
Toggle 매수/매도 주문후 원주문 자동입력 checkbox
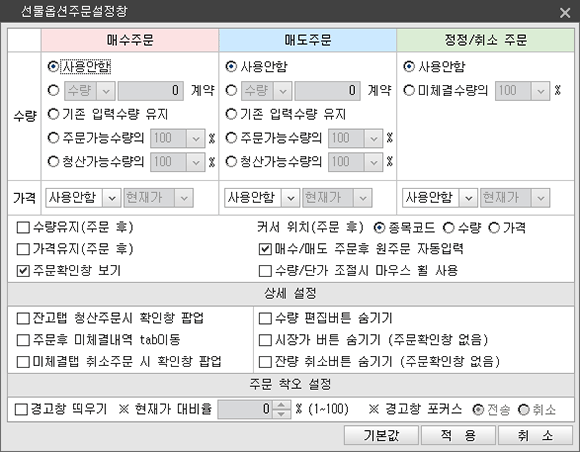(x=265, y=249)
